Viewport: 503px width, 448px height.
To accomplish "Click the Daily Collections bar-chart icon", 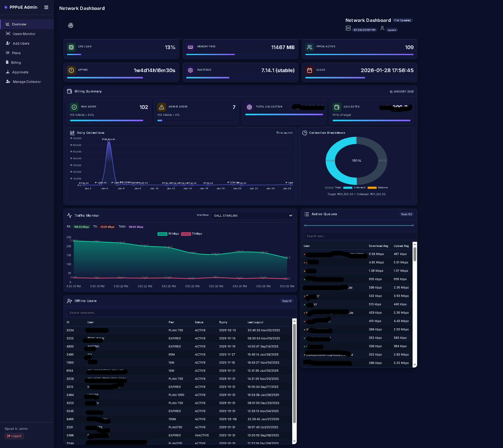I will pos(72,133).
